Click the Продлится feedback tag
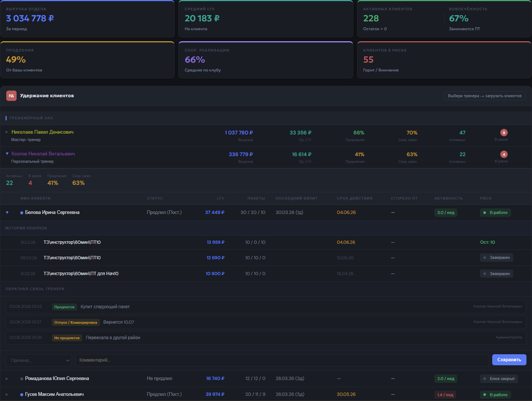This screenshot has height=401, width=532. pos(64,307)
